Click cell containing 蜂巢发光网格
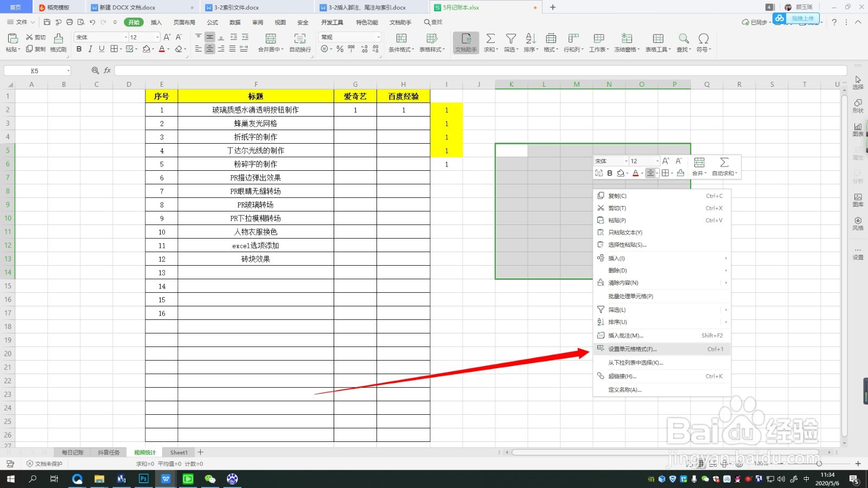Screen dimensions: 868x488 tap(256, 123)
